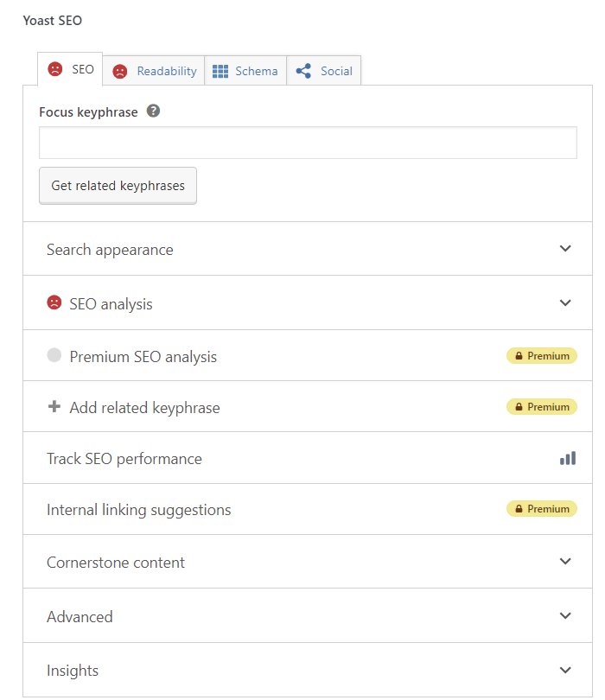Expand the Insights panel
This screenshot has height=700, width=605.
point(565,670)
